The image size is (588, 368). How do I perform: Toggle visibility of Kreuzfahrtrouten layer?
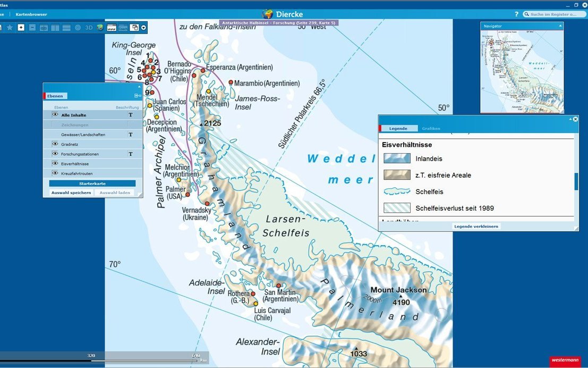point(55,173)
